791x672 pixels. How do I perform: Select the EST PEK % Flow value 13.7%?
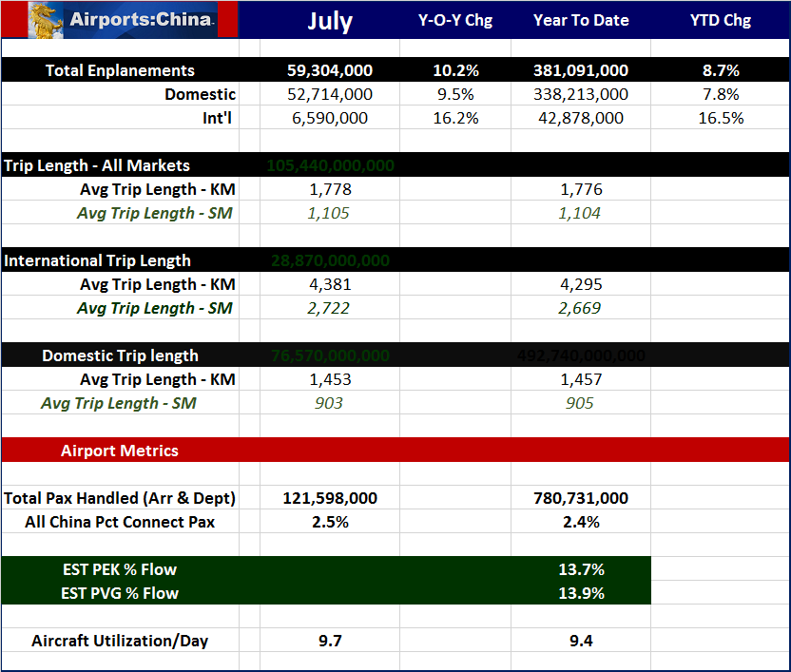pos(581,569)
